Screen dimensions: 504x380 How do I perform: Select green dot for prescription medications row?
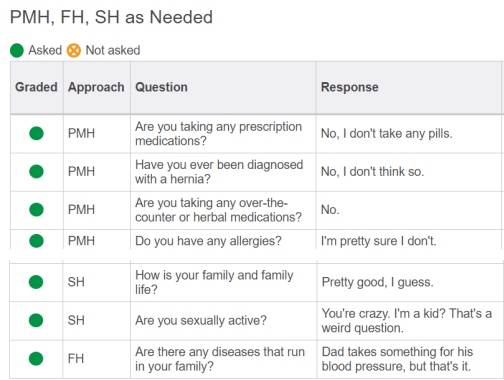click(x=36, y=133)
